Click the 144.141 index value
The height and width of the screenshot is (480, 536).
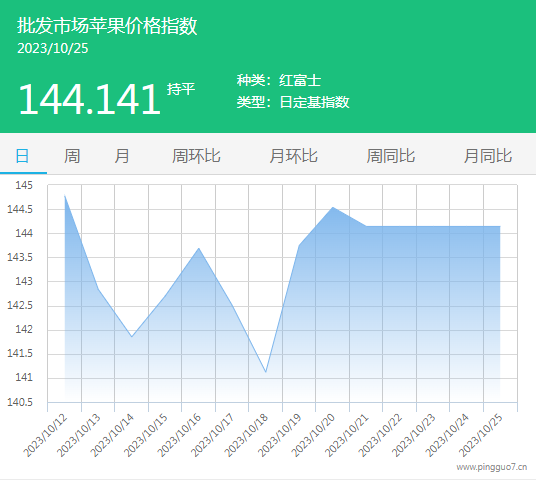[x=89, y=99]
